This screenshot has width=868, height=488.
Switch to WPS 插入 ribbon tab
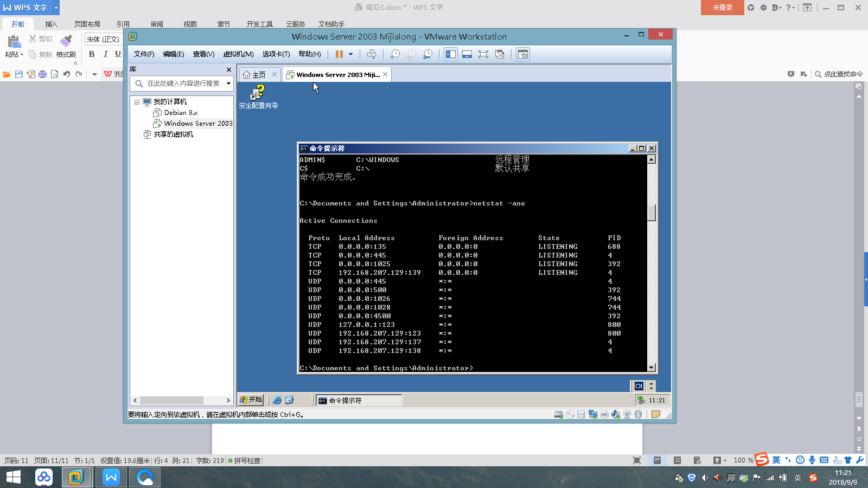51,24
